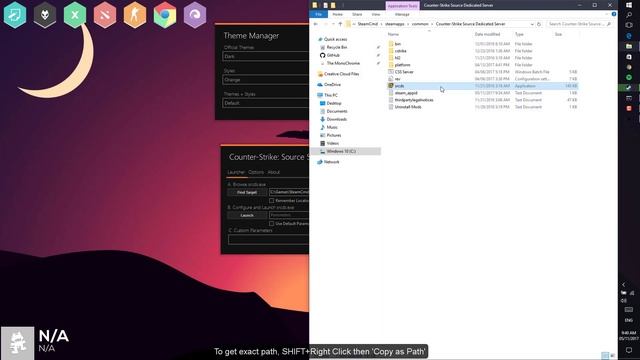Select the thirdpartylegalnotices text document
Viewport: 640px width, 360px height.
point(413,100)
